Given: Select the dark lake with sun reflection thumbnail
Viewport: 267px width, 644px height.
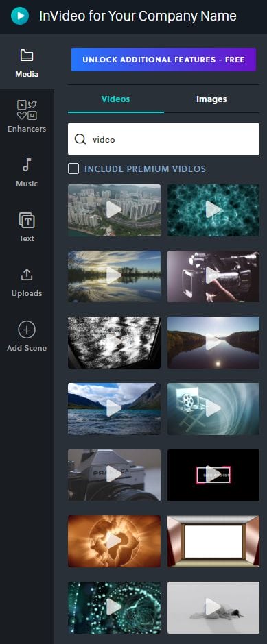Looking at the screenshot, I should (213, 342).
